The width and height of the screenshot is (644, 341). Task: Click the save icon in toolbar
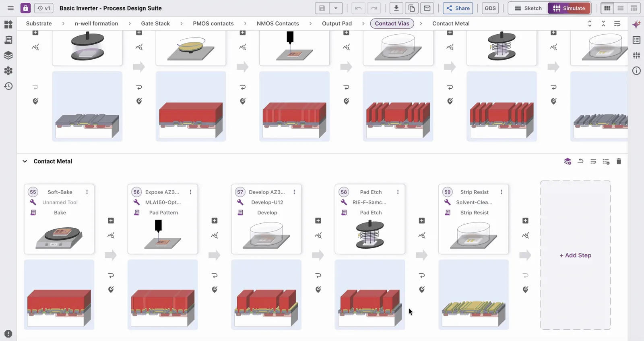322,8
